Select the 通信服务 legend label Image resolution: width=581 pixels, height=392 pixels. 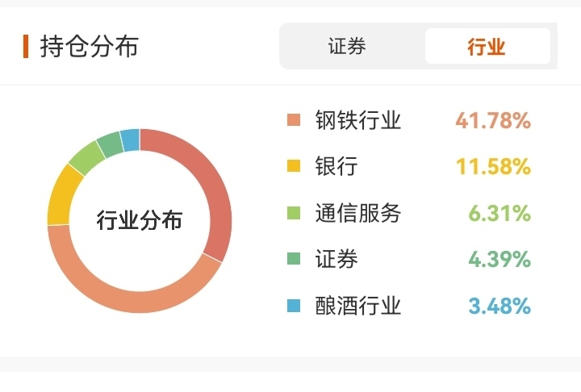point(357,214)
